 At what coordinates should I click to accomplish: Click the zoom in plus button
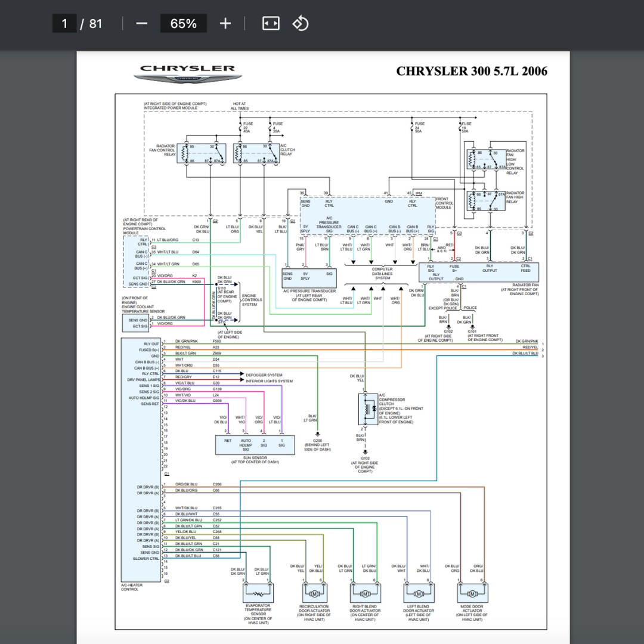[x=225, y=23]
